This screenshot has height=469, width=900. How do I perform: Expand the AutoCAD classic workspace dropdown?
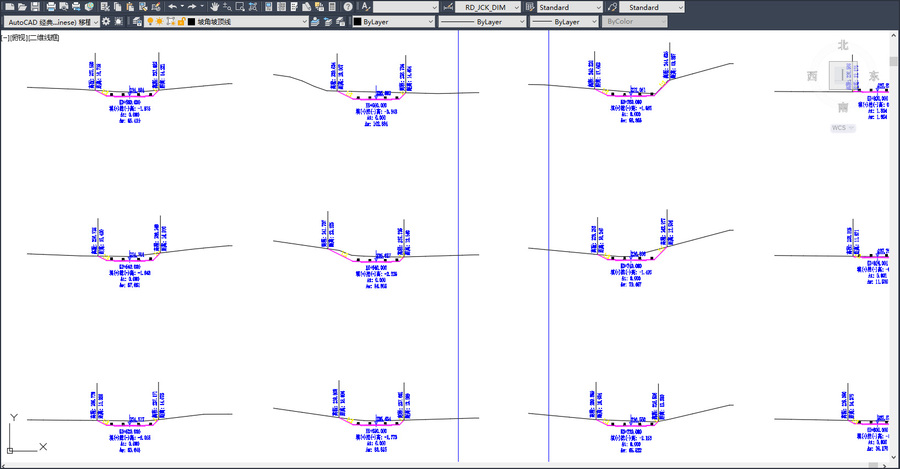[x=96, y=22]
